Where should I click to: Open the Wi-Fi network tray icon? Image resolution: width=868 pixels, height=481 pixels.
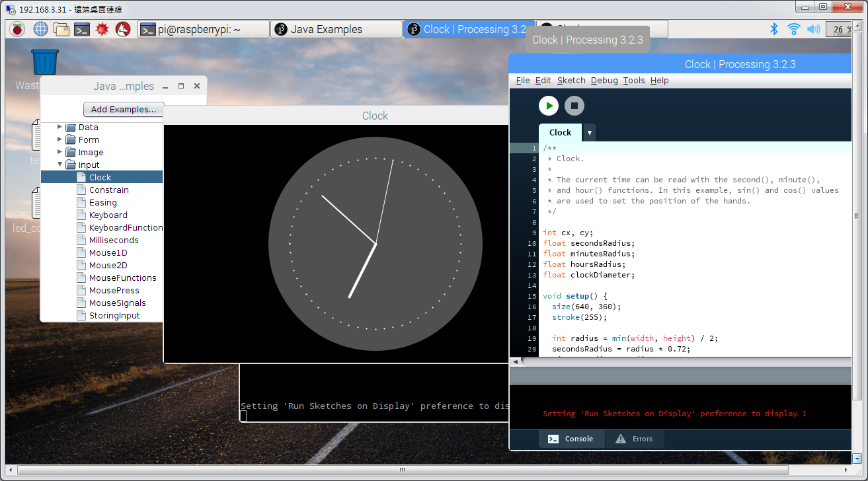click(794, 29)
